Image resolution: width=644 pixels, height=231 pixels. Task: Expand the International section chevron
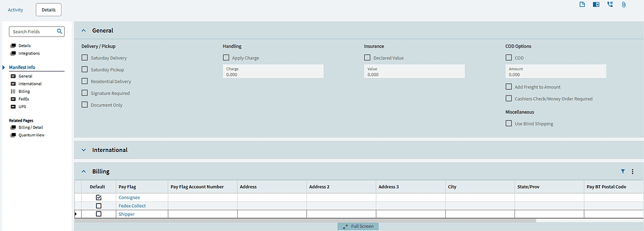(x=84, y=150)
